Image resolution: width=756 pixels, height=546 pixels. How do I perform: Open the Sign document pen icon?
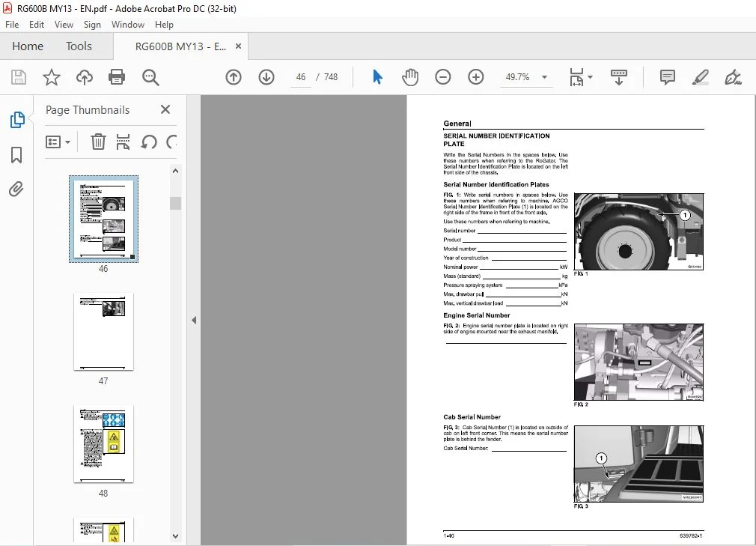click(x=733, y=77)
